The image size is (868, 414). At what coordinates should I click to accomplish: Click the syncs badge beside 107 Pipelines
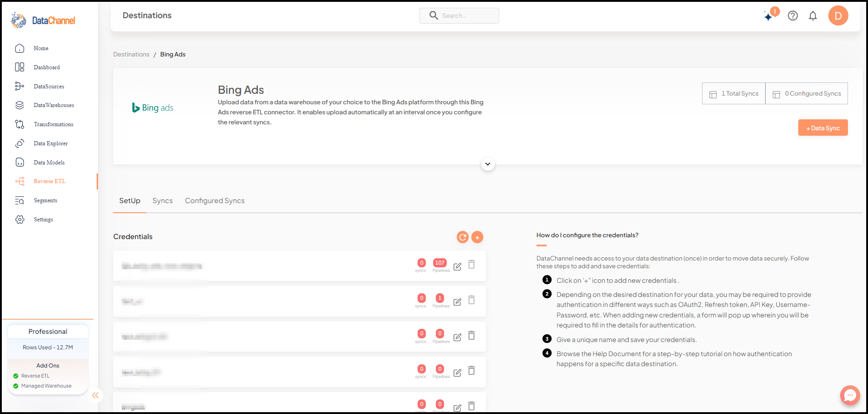click(422, 263)
